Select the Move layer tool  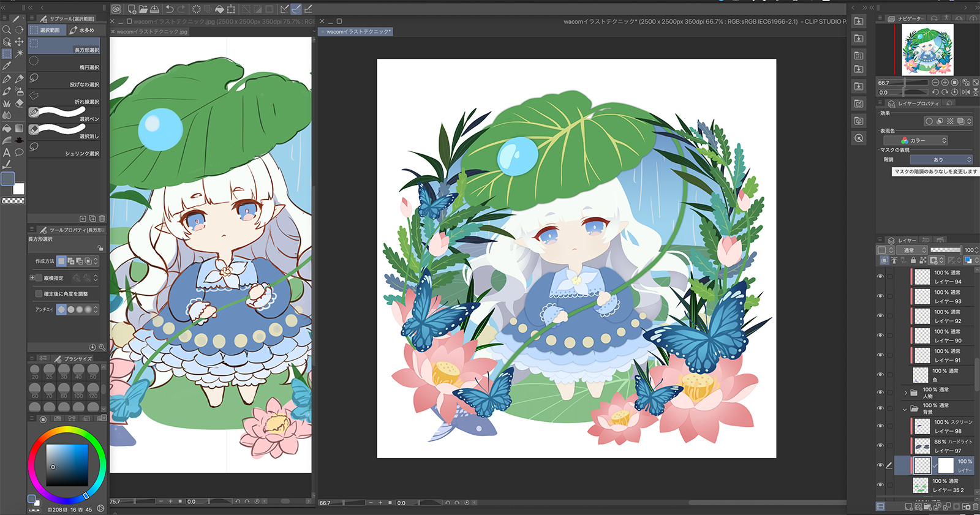[20, 42]
